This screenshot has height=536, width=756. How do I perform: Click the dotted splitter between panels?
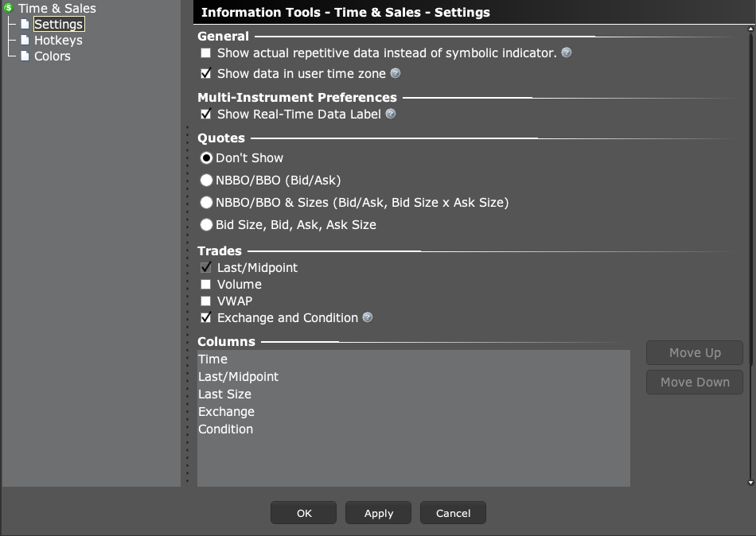(x=188, y=304)
